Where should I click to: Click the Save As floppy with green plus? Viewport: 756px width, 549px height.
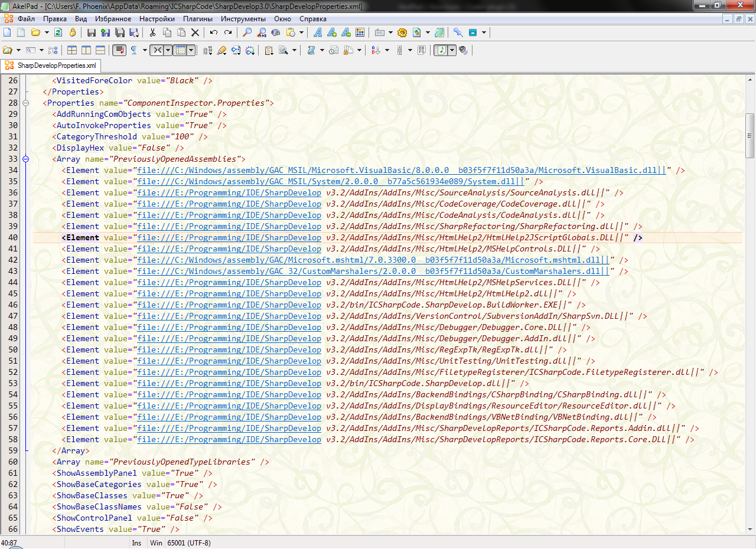coord(105,32)
